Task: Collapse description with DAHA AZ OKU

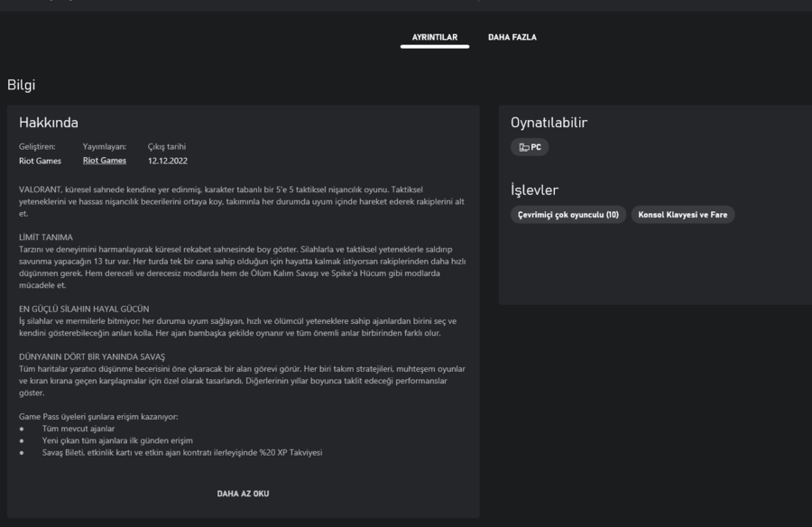Action: [x=243, y=494]
